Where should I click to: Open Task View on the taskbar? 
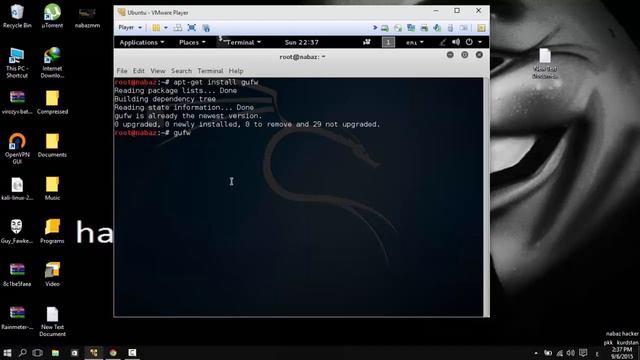tap(37, 353)
